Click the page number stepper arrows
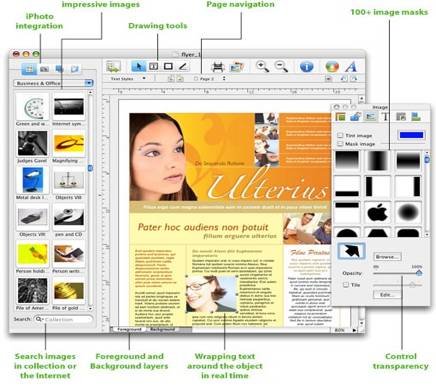 pos(224,79)
